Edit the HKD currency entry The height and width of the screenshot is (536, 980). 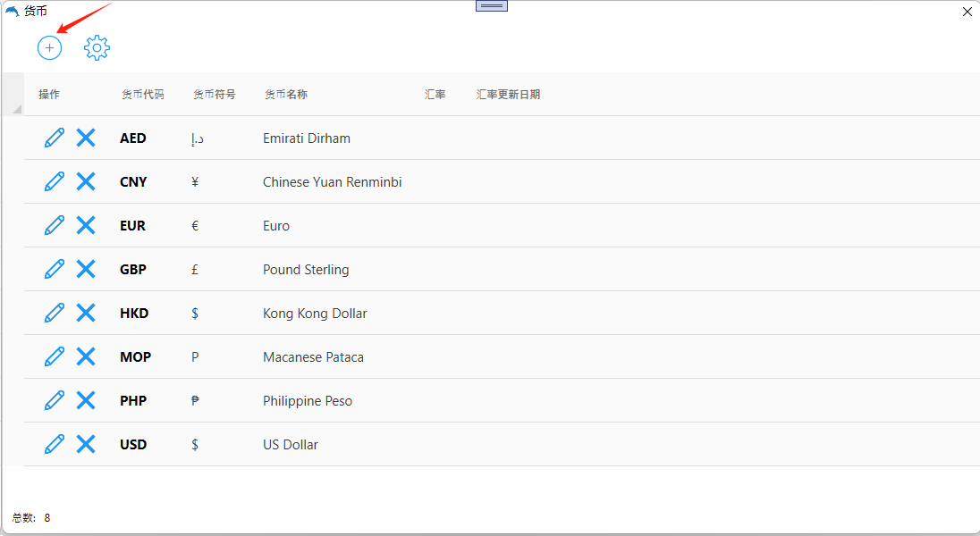click(55, 313)
